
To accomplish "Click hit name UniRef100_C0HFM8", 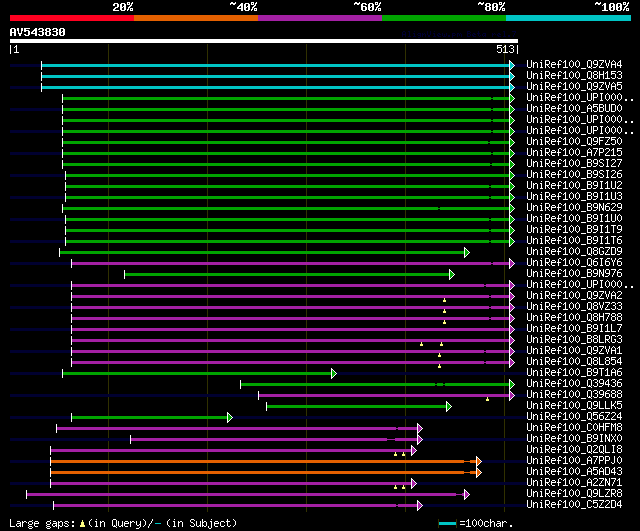I will 574,428.
